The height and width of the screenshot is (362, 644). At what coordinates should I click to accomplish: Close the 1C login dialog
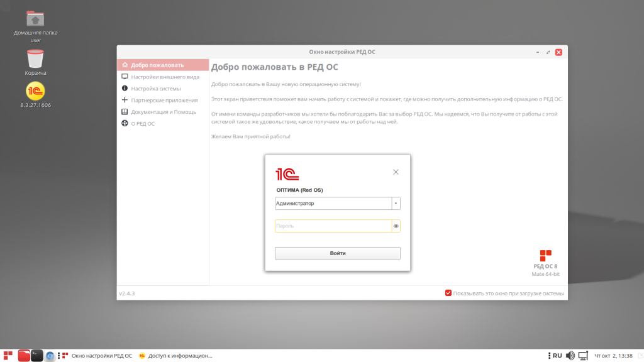[x=396, y=172]
